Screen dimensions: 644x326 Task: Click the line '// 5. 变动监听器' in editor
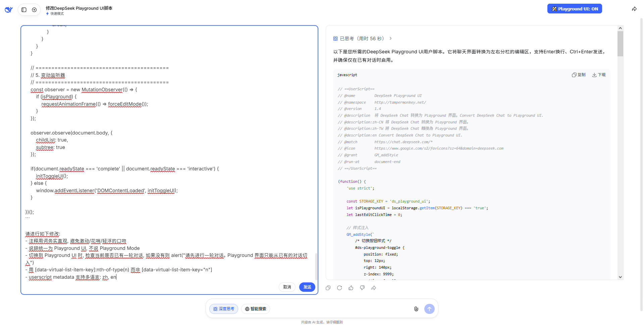(x=48, y=75)
